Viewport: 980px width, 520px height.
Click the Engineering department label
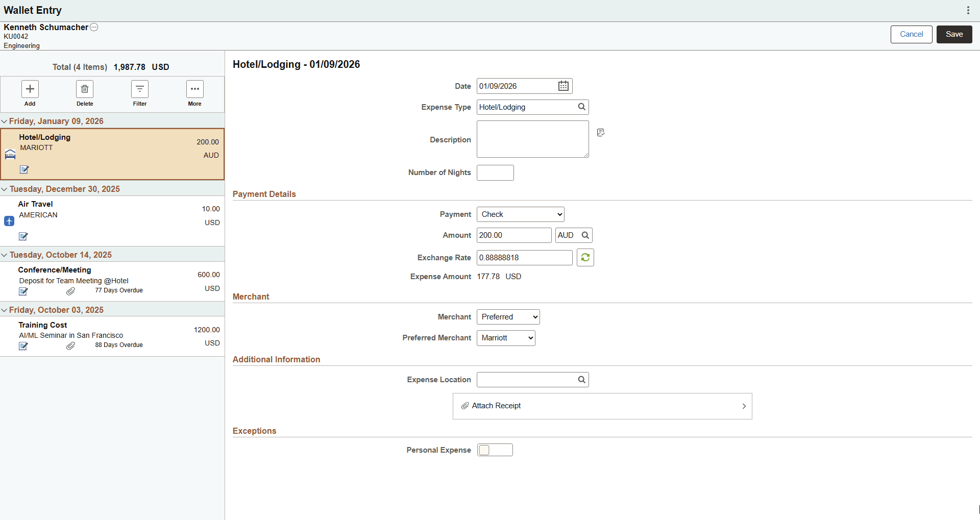[21, 45]
